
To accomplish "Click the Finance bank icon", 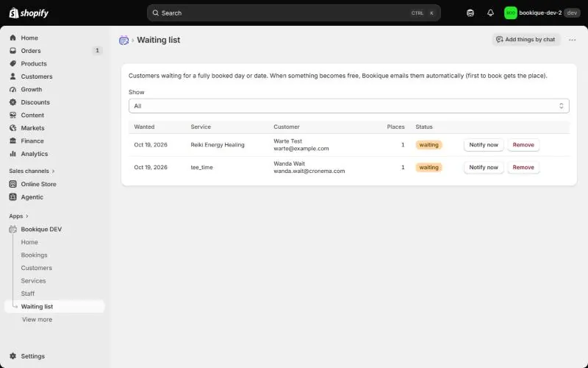I will point(12,141).
